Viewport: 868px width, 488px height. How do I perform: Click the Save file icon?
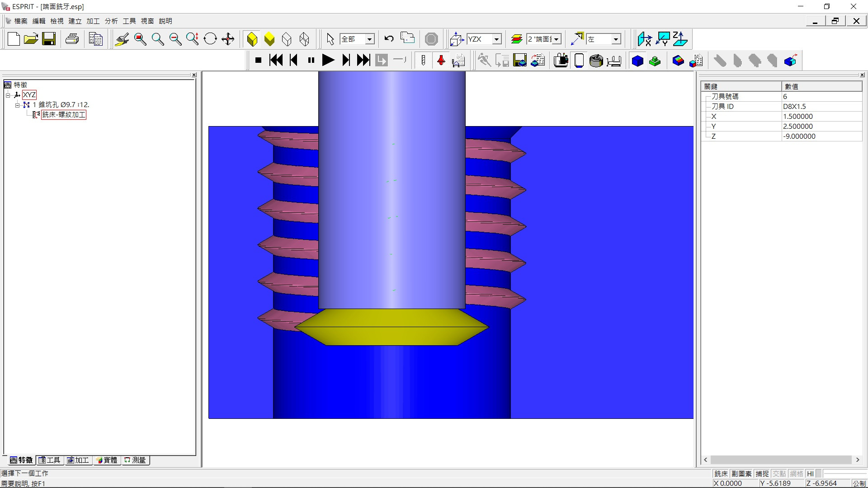pyautogui.click(x=49, y=39)
